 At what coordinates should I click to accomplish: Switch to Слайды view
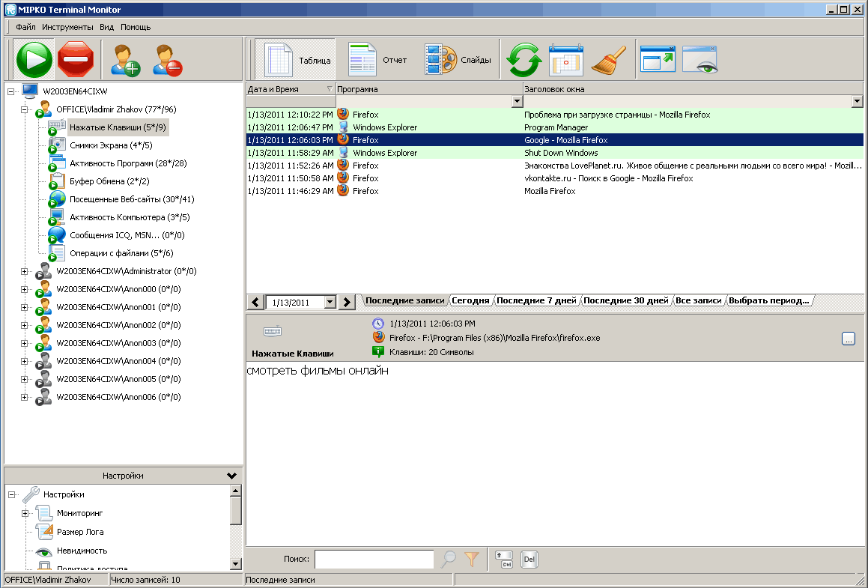coord(458,60)
